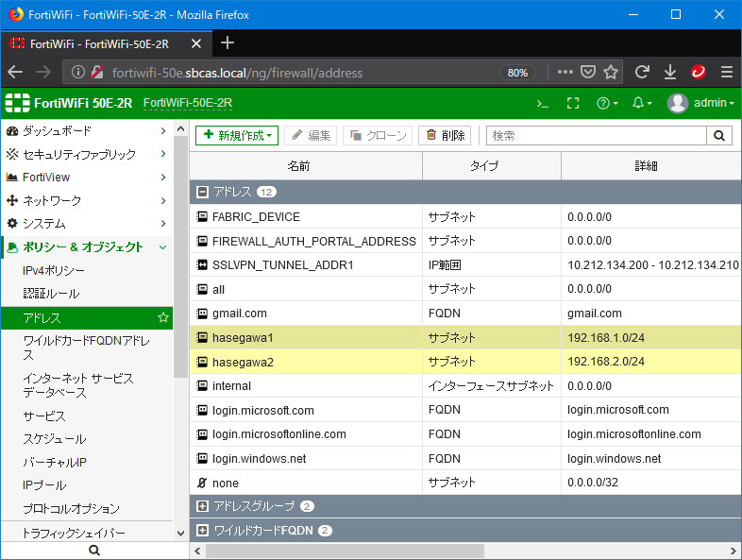
Task: Click the none address icon
Action: [x=202, y=483]
